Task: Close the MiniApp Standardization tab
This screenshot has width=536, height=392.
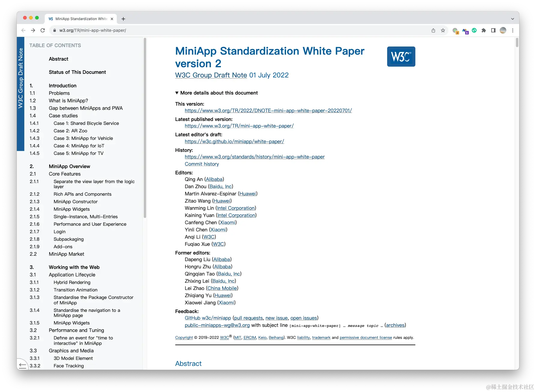Action: click(112, 19)
